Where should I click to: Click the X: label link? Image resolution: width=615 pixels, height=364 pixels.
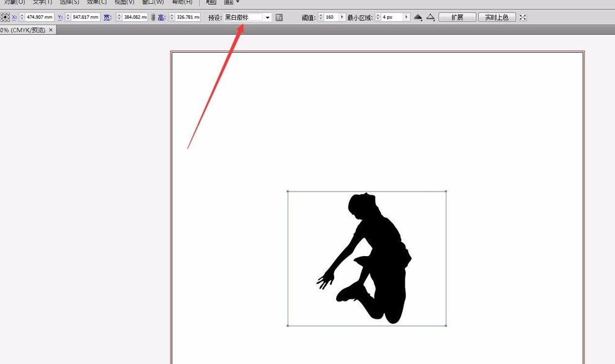[14, 17]
